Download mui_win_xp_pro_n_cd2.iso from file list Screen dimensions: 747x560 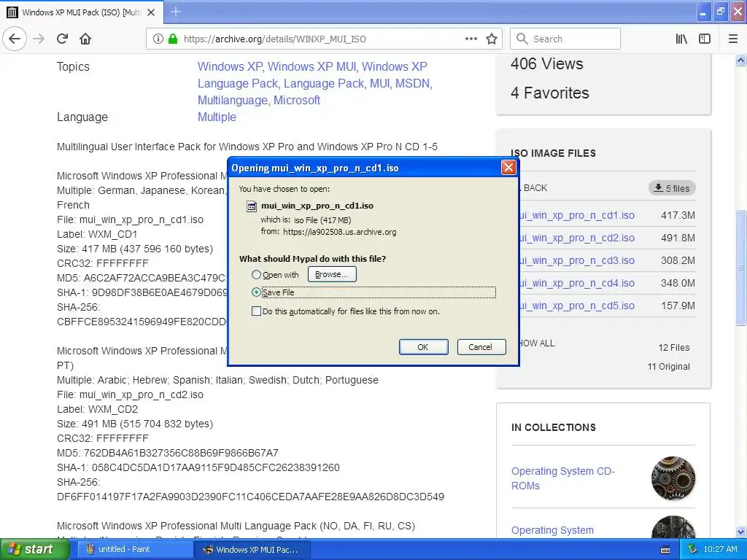tap(577, 238)
